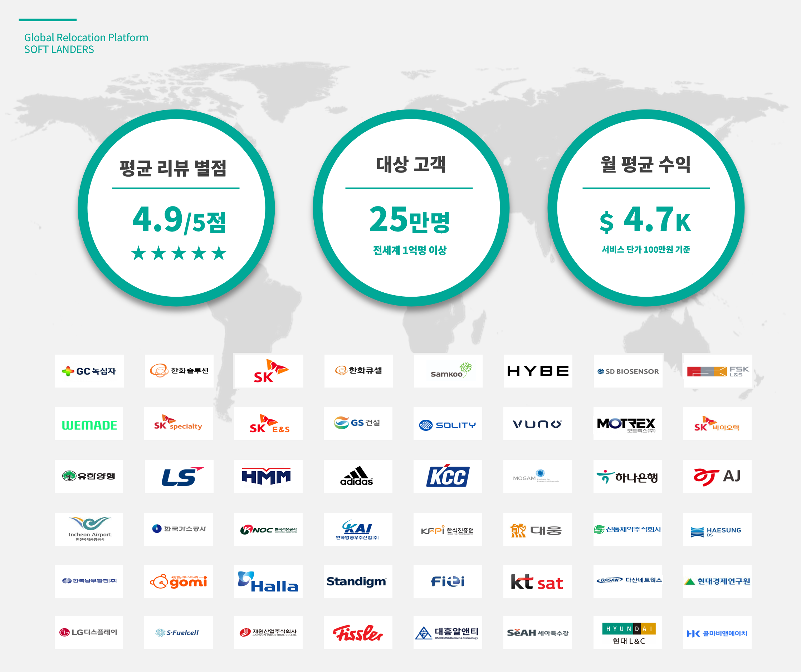Select the HYBE logo tile
The width and height of the screenshot is (801, 672).
pos(538,371)
